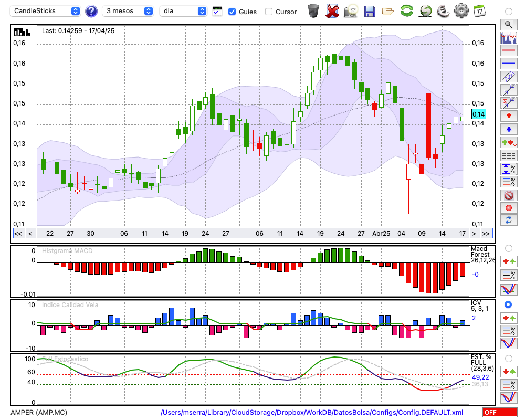Click the bar chart icon in chart corner
This screenshot has height=420, width=525.
[22, 32]
